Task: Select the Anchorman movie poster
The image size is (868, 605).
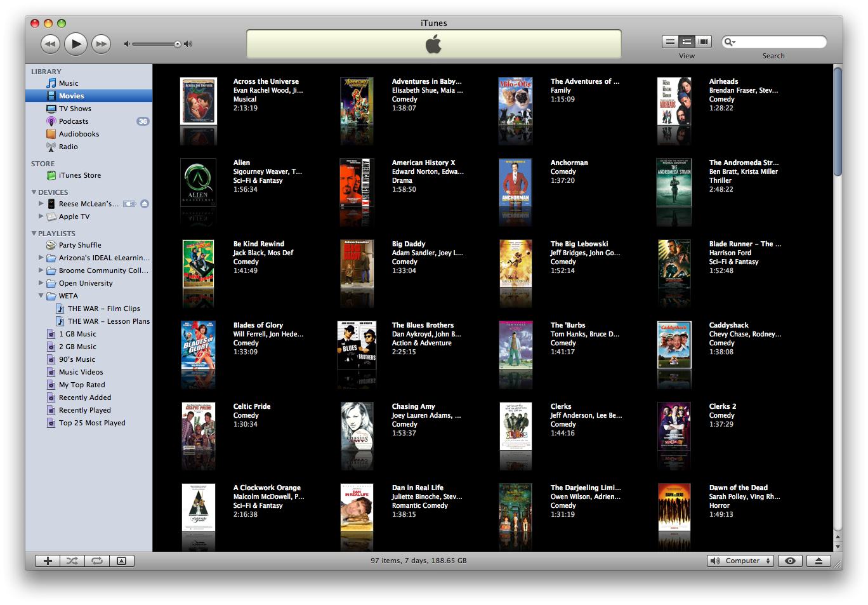Action: click(x=515, y=182)
